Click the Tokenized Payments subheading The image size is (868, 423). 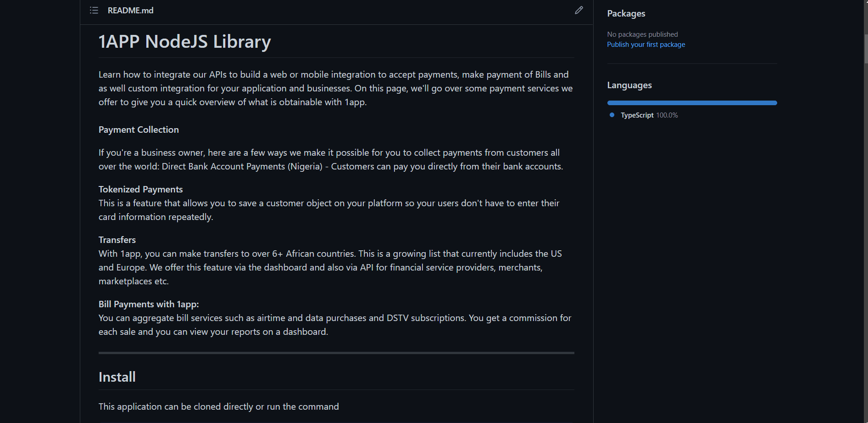click(140, 189)
